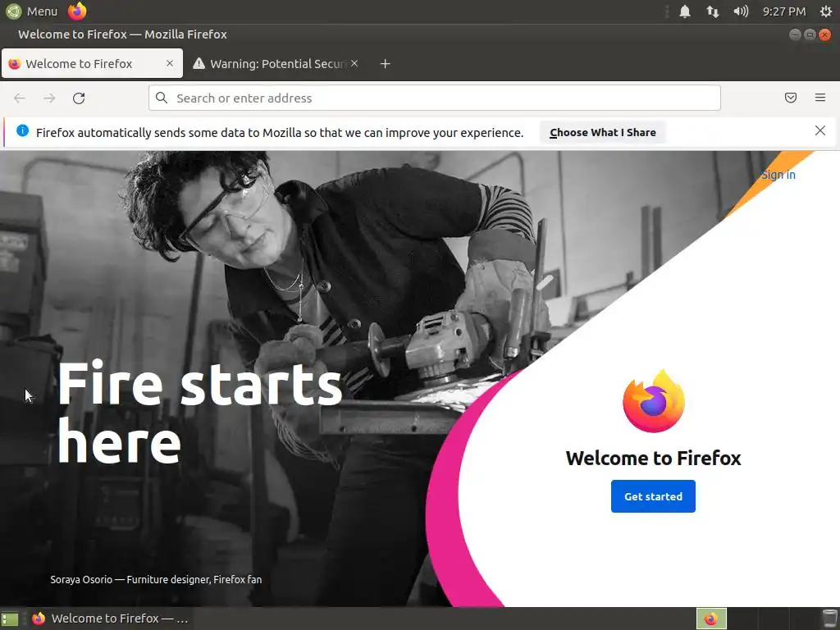Open the session power menu icon

(x=826, y=11)
